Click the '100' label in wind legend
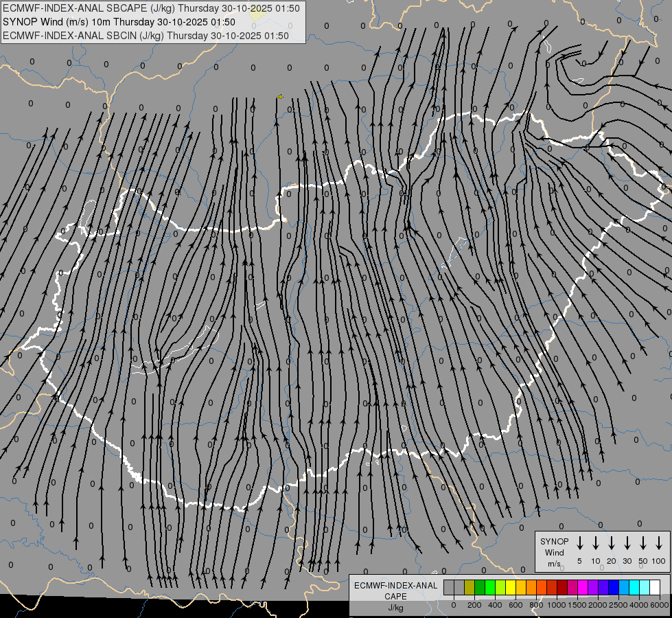The image size is (672, 618). tap(659, 561)
